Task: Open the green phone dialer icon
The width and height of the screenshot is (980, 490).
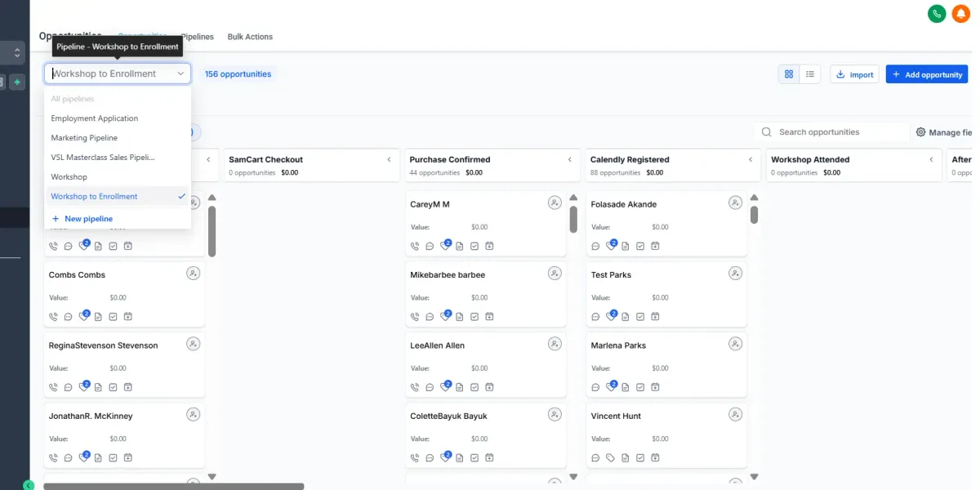Action: [x=937, y=13]
